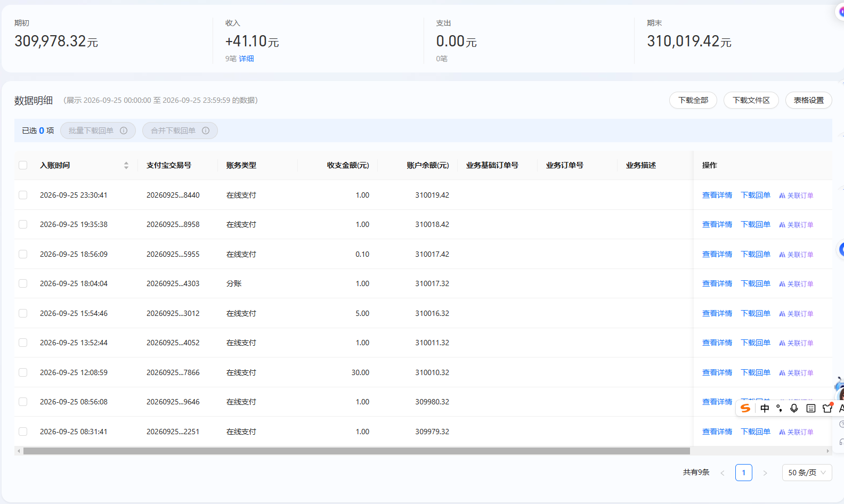Select checkbox for the 分账 18:04:04 row

tap(23, 283)
